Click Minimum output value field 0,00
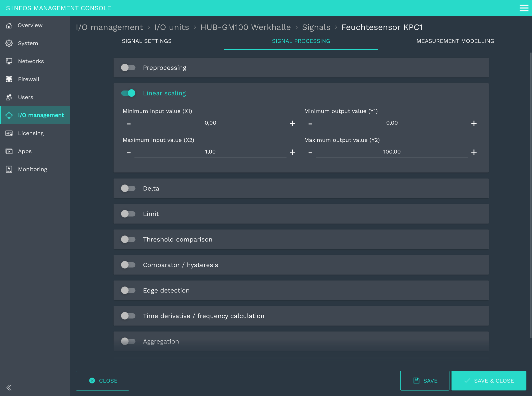This screenshot has height=396, width=532. 392,123
